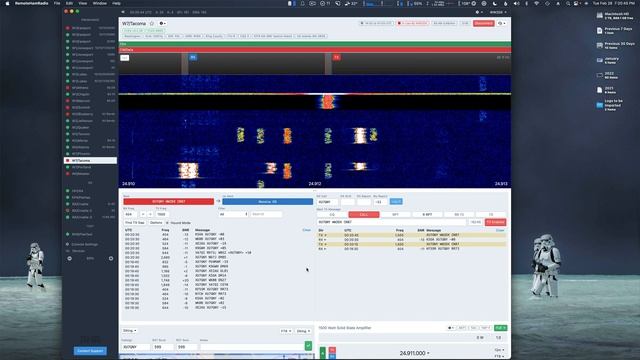Favorite W7)Tacoma with the star icon
Viewport: 640px width, 360px height.
[x=152, y=24]
